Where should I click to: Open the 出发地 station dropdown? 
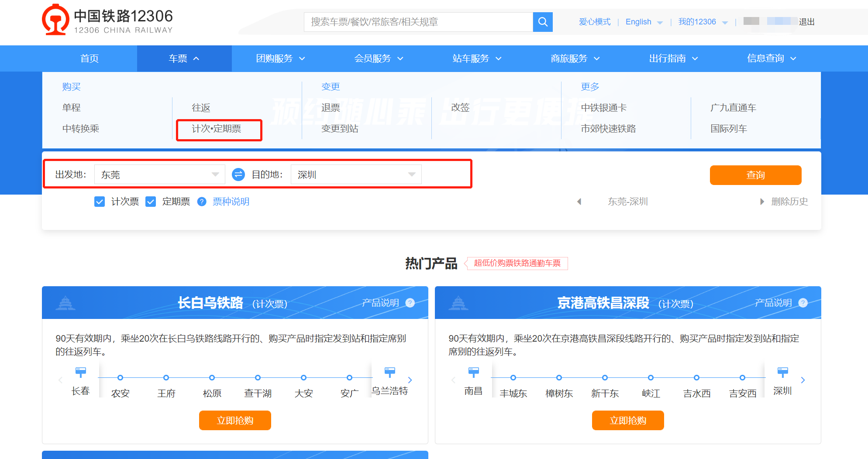coord(160,175)
